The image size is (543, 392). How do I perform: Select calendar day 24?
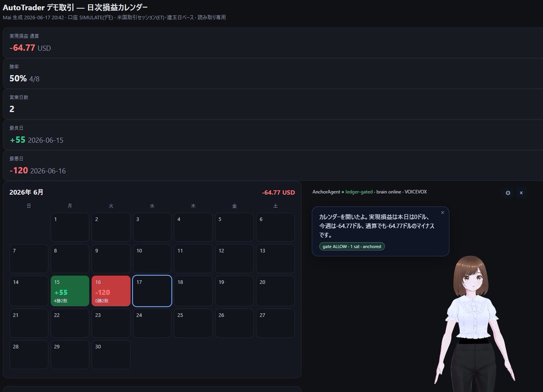(x=152, y=323)
